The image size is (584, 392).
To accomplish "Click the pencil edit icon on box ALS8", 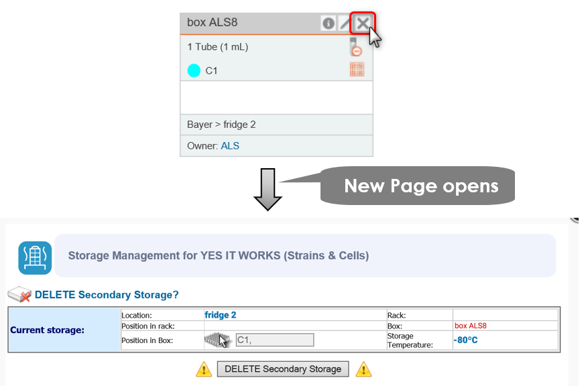I will (x=345, y=23).
